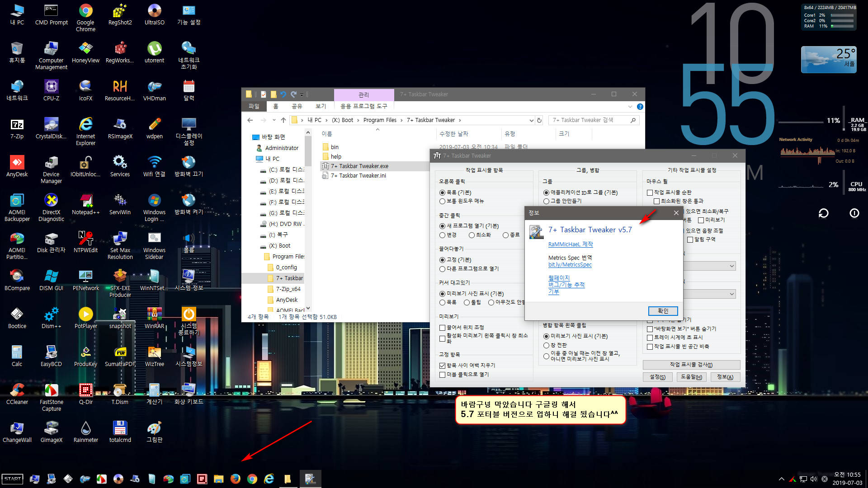Expand the ribbon with the chevron in Explorer
This screenshot has height=488, width=868.
click(x=630, y=107)
